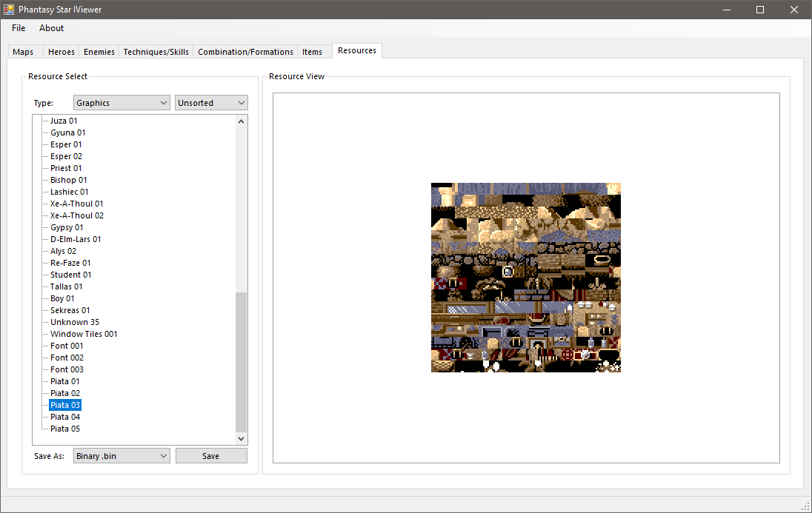Select Student 01 resource
This screenshot has height=513, width=812.
click(x=70, y=275)
